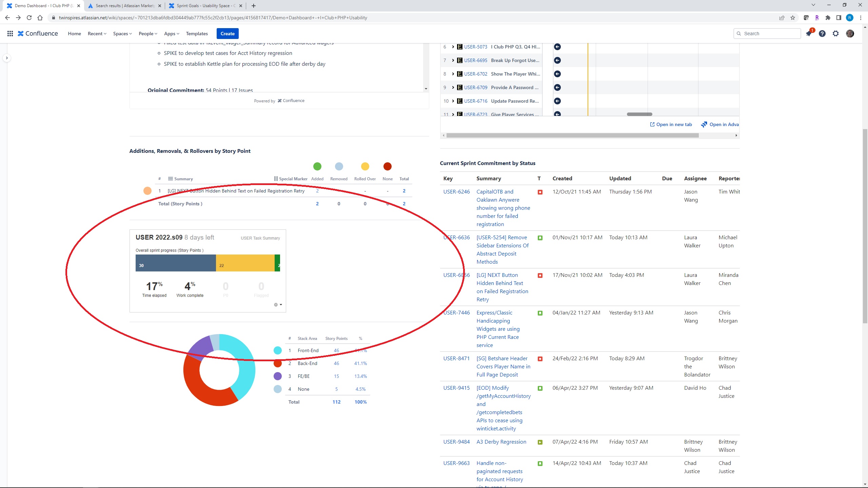Open the USER-6246 issue link
Screen dimensions: 868x488
pyautogui.click(x=456, y=192)
